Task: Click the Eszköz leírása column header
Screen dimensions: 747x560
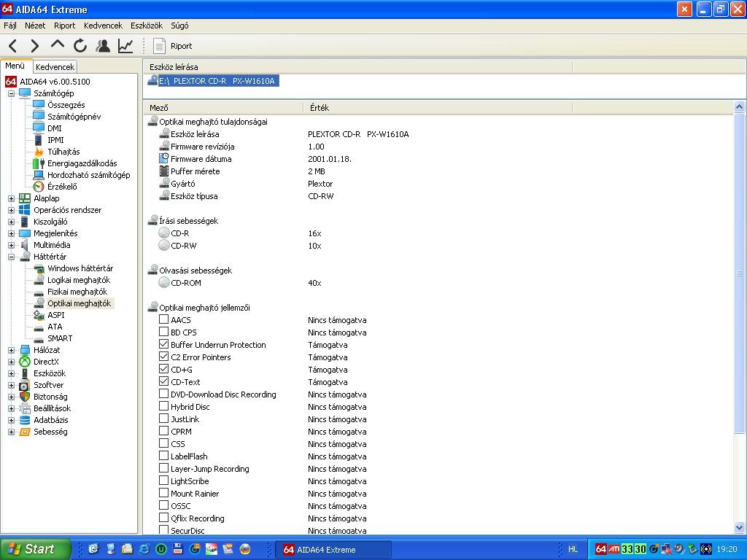Action: point(357,67)
